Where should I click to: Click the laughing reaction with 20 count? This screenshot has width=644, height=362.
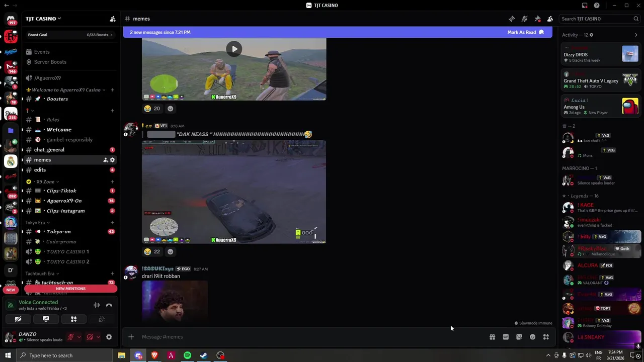(x=152, y=109)
